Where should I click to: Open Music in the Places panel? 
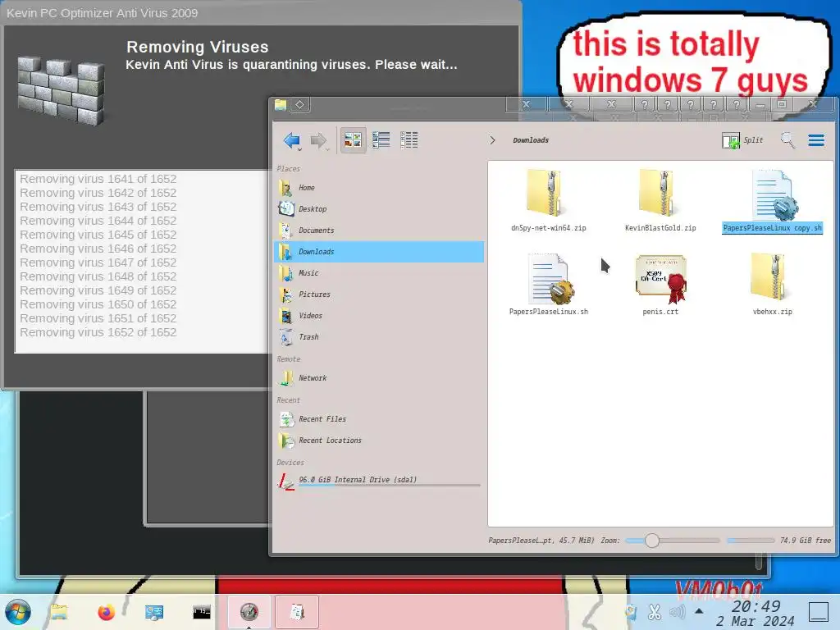381,272
